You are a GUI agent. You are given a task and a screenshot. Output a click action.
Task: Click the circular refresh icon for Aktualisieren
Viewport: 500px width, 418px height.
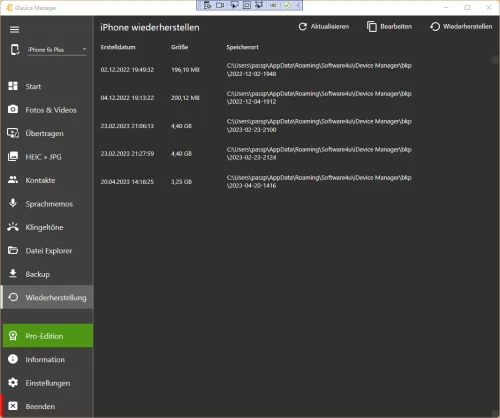[303, 27]
